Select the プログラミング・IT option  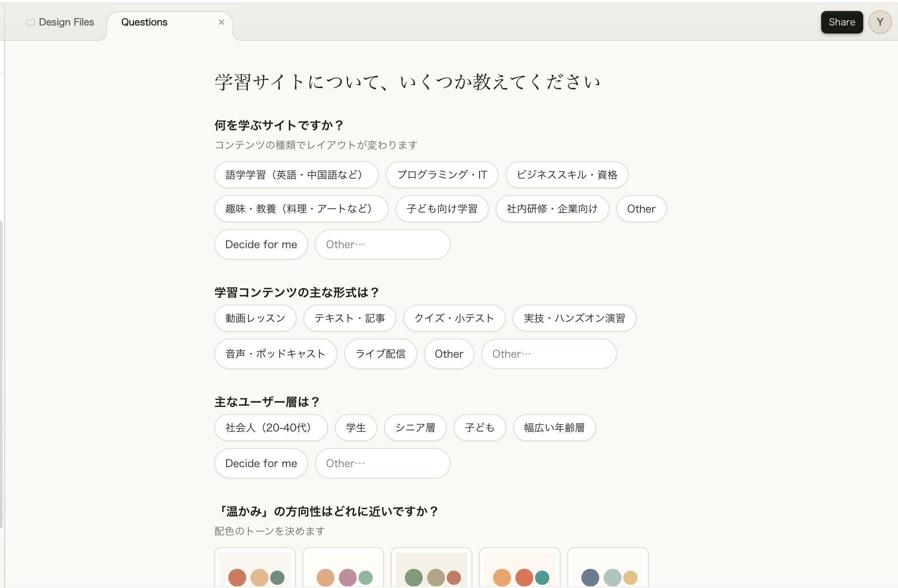(442, 175)
